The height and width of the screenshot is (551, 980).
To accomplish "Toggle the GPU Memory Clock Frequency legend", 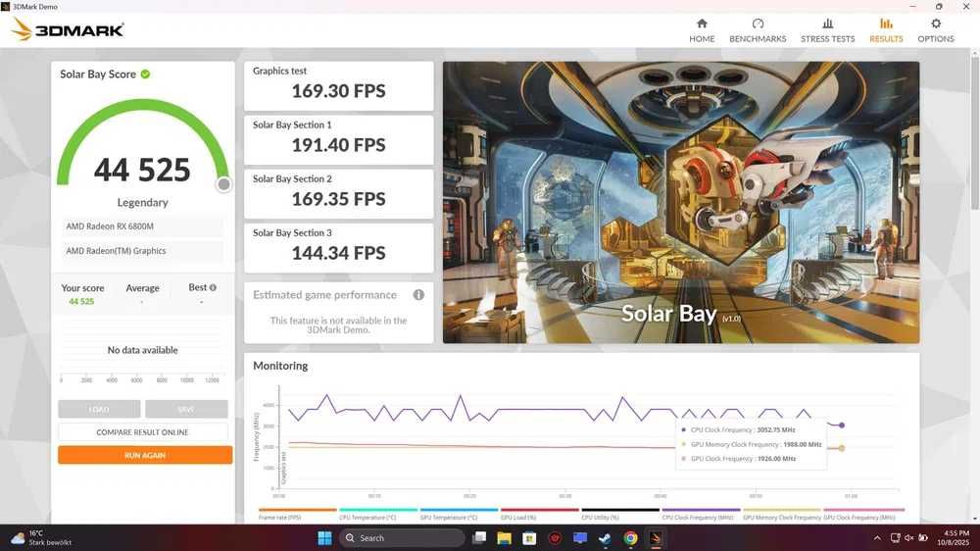I will coord(782,514).
